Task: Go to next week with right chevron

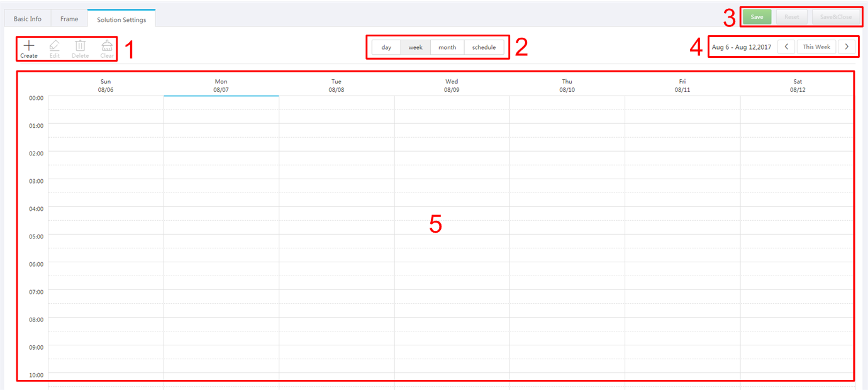Action: tap(847, 47)
